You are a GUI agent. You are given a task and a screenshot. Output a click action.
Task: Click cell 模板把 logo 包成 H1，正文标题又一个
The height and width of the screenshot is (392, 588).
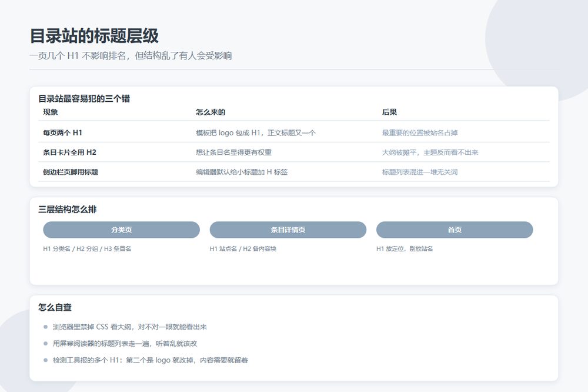coord(256,132)
